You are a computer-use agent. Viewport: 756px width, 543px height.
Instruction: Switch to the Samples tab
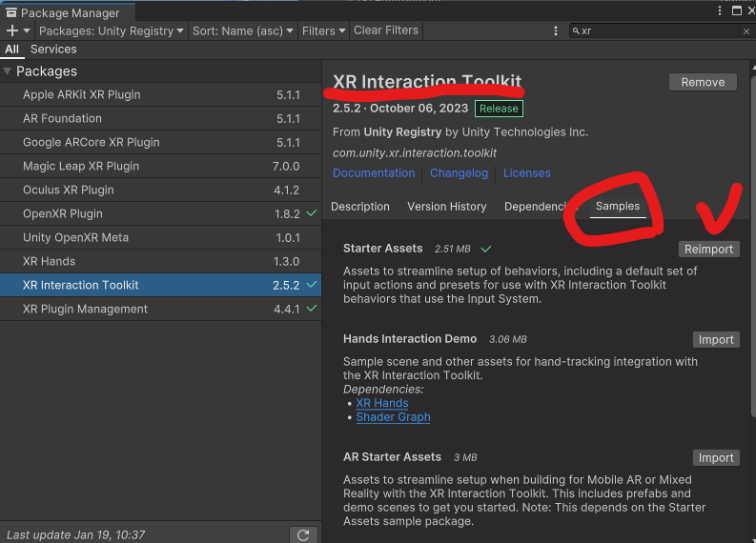click(618, 206)
